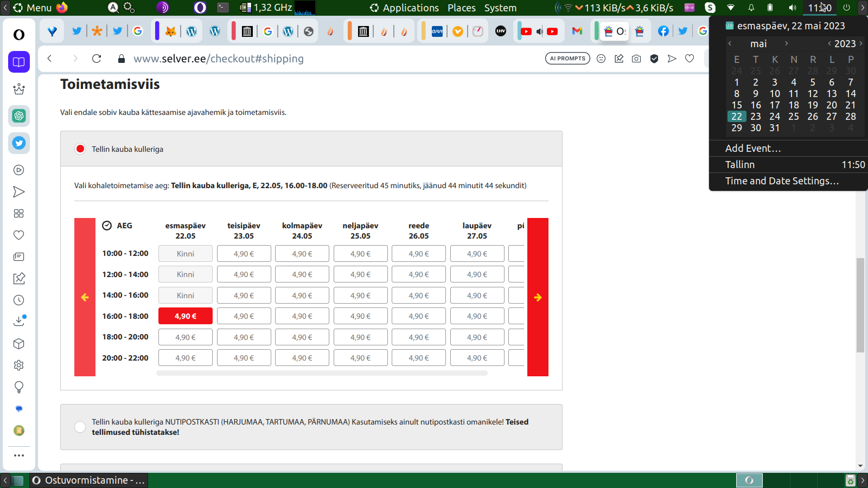The image size is (868, 488).
Task: Add page to bookmarks with heart icon
Action: pyautogui.click(x=690, y=59)
